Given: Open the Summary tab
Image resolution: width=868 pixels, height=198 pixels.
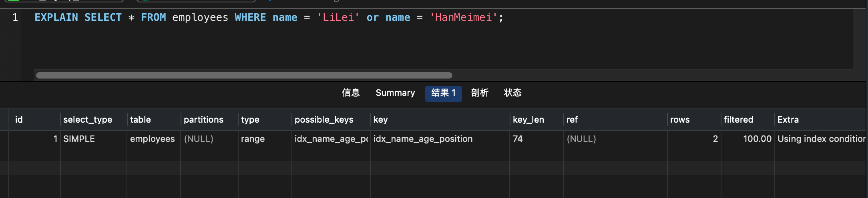Looking at the screenshot, I should pyautogui.click(x=395, y=93).
